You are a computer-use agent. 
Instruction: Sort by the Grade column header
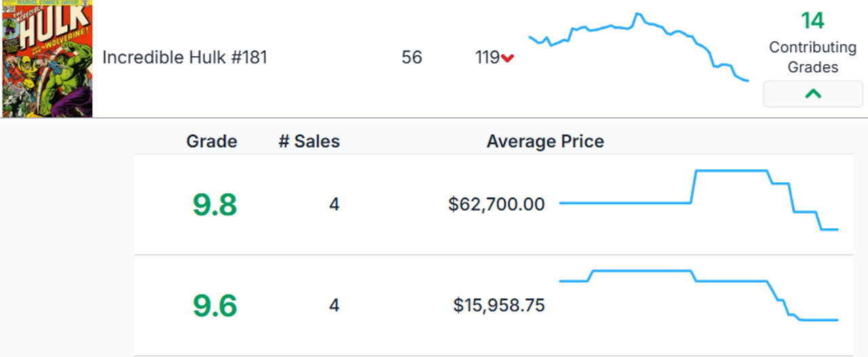[212, 141]
